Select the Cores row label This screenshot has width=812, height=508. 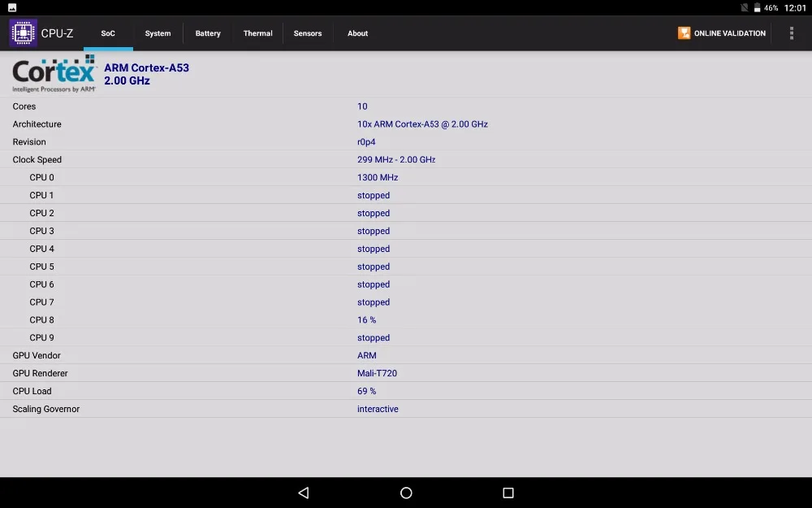tap(24, 106)
